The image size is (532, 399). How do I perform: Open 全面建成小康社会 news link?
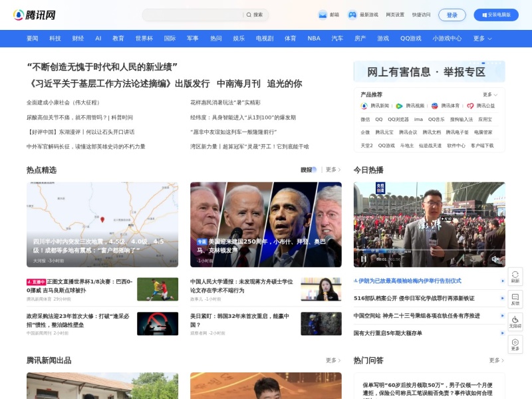click(x=63, y=102)
